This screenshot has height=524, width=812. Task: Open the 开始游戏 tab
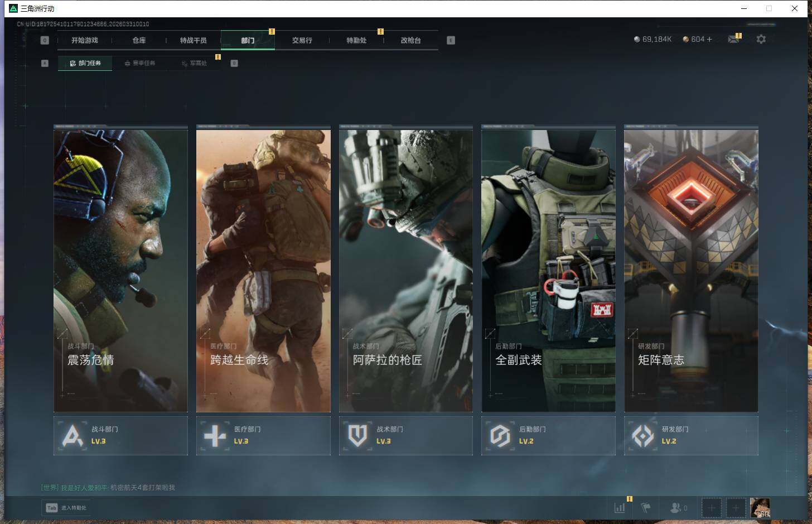[85, 40]
